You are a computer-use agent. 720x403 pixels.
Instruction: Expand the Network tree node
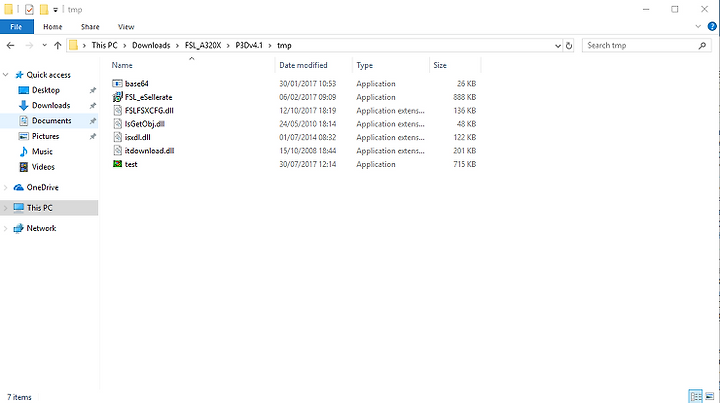(6, 228)
